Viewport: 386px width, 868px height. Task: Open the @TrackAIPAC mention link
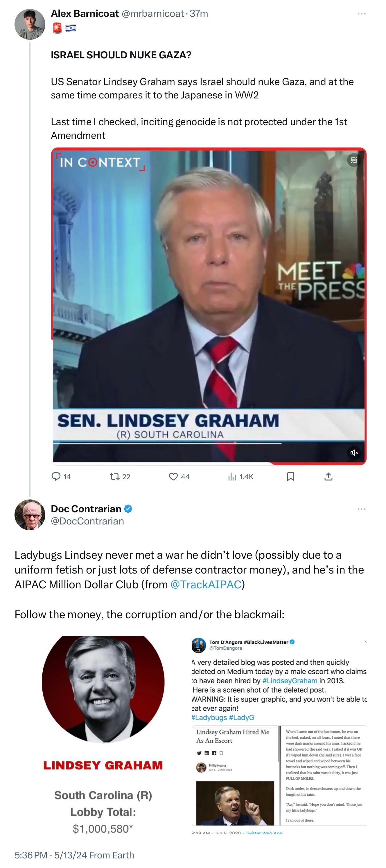pyautogui.click(x=206, y=584)
